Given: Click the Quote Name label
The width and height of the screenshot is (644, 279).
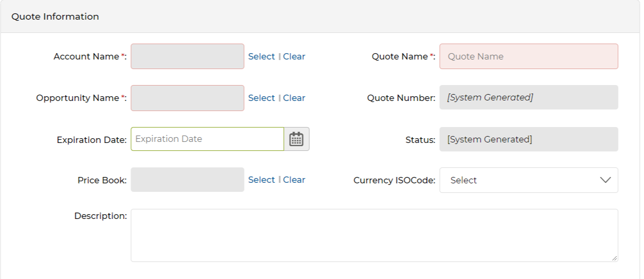Looking at the screenshot, I should pos(403,56).
